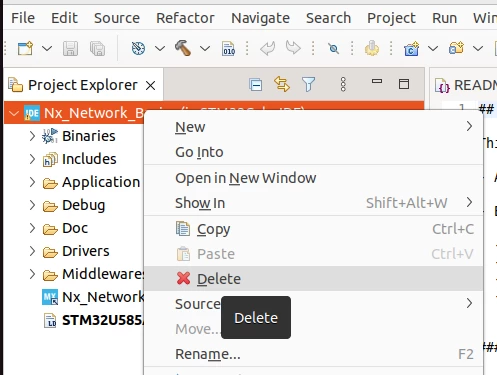
Task: Expand the Binaries tree node
Action: tap(32, 136)
